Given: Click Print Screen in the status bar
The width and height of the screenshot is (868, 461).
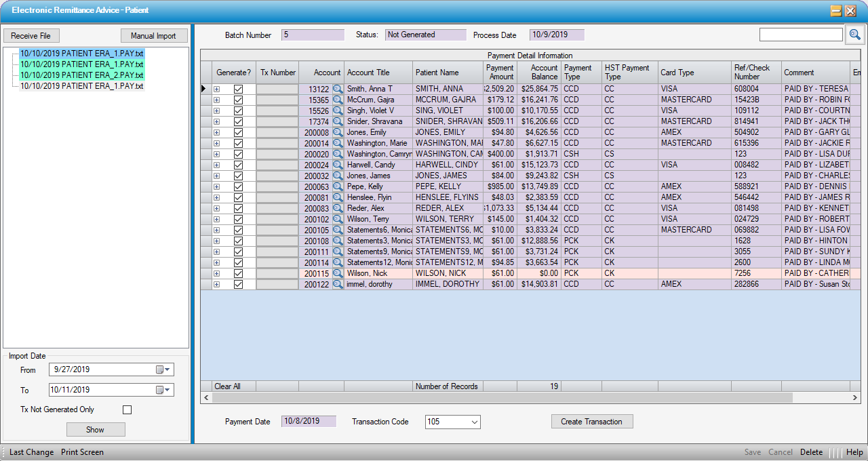Looking at the screenshot, I should point(82,452).
